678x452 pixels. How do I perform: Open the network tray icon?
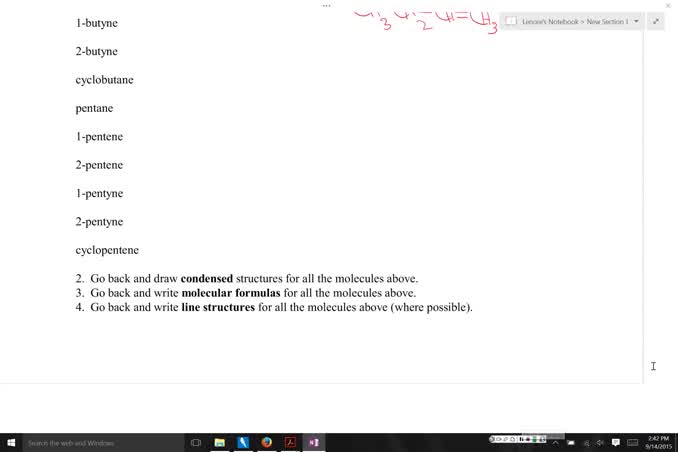(x=587, y=443)
